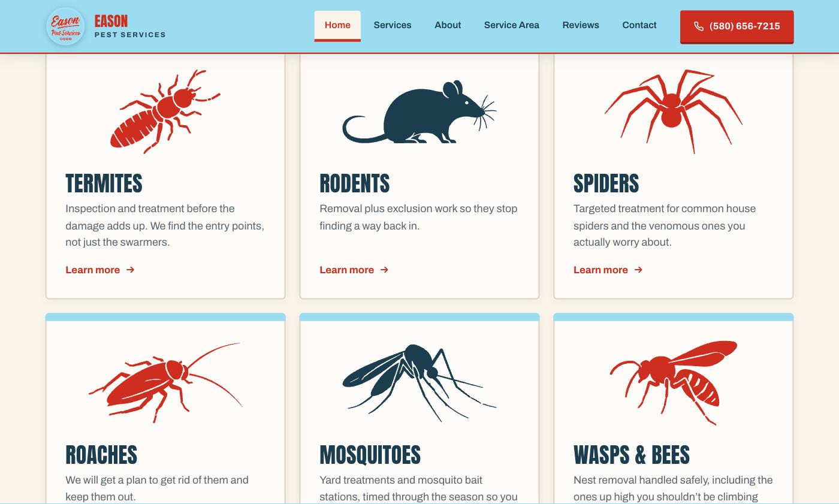Follow Learn more under Termites
The width and height of the screenshot is (839, 504).
100,270
